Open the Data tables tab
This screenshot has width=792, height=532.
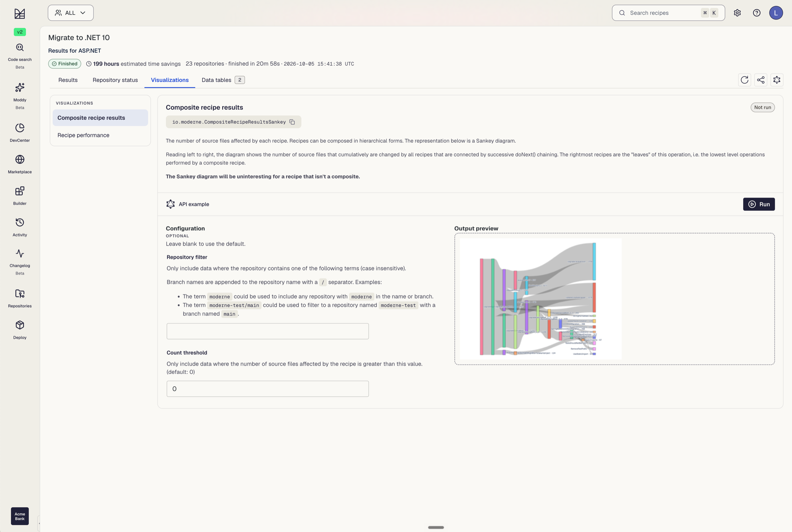[x=223, y=80]
